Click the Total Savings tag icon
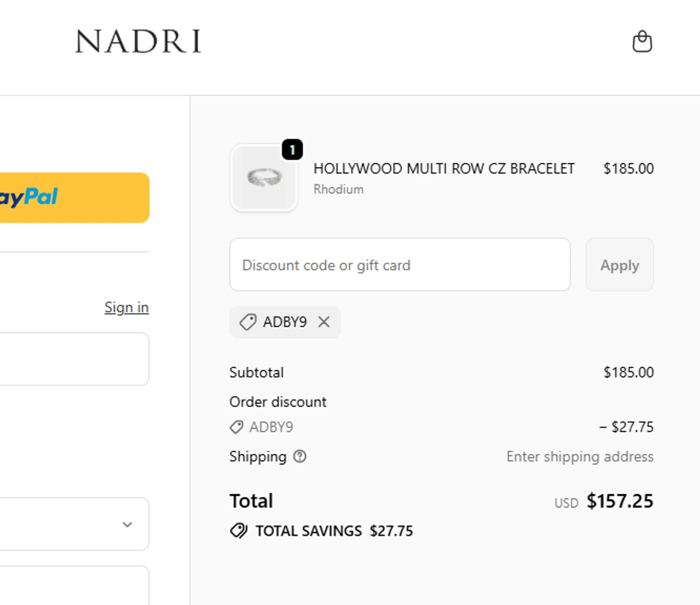 (x=239, y=531)
